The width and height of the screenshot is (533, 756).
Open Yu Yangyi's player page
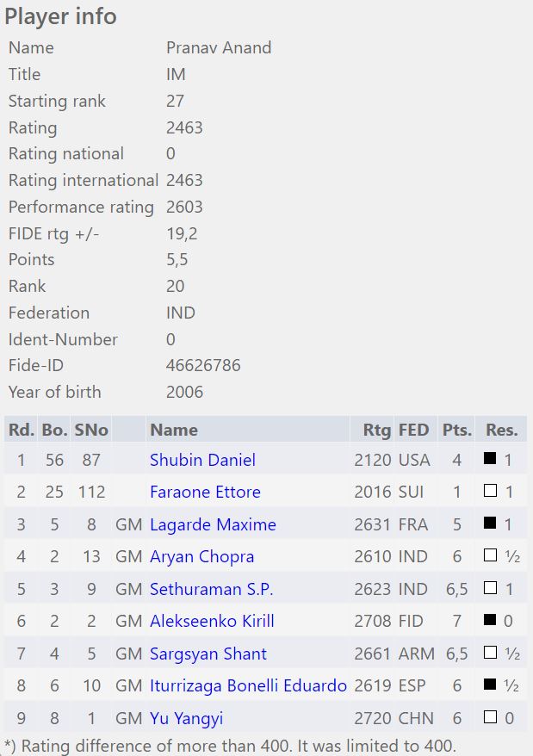(187, 718)
